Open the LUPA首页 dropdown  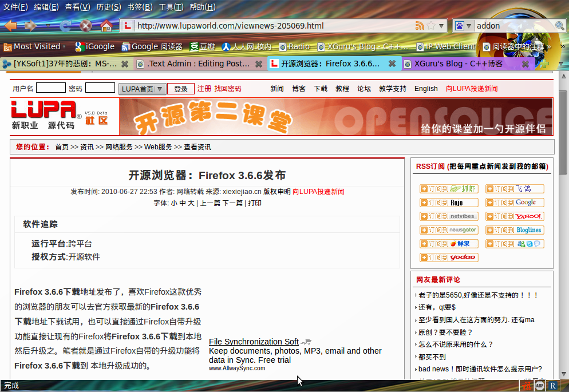(142, 89)
